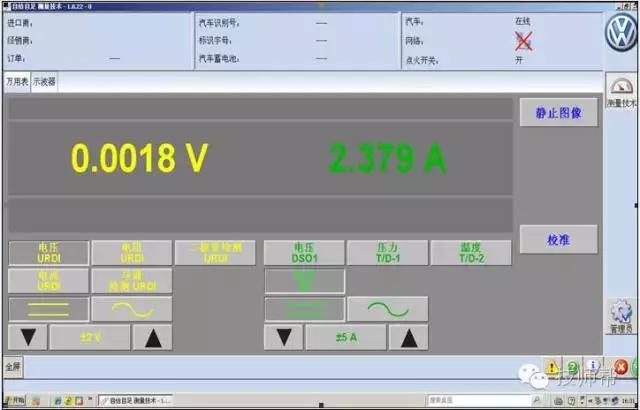Click the taskbar clock
Image resolution: width=640 pixels, height=410 pixels.
tap(630, 401)
